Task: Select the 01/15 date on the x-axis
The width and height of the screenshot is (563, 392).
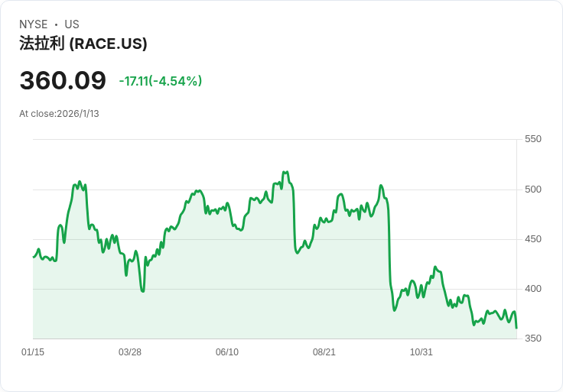Action: [x=33, y=352]
